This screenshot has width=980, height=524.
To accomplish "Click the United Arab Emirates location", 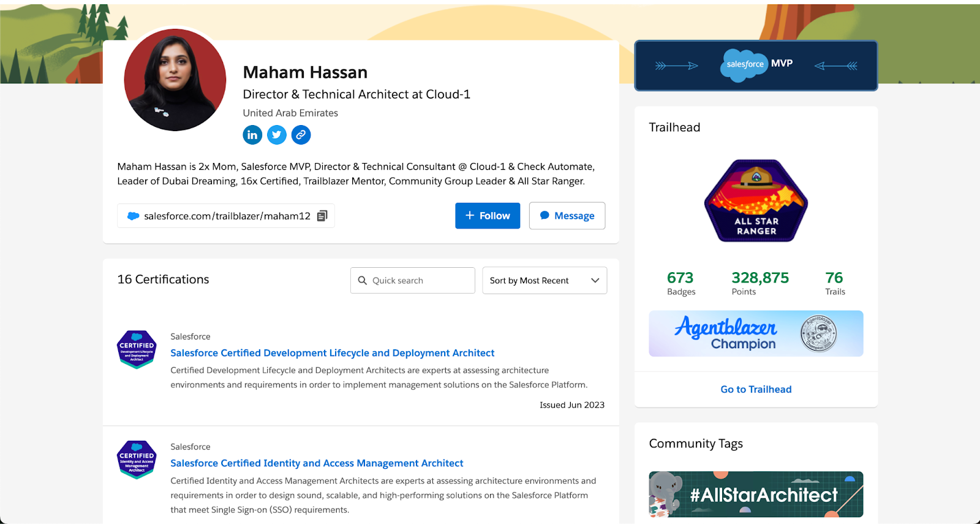I will [x=290, y=113].
